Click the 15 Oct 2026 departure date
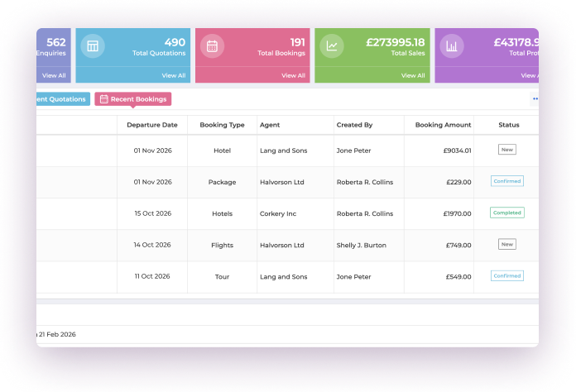The width and height of the screenshot is (576, 392). [x=152, y=213]
